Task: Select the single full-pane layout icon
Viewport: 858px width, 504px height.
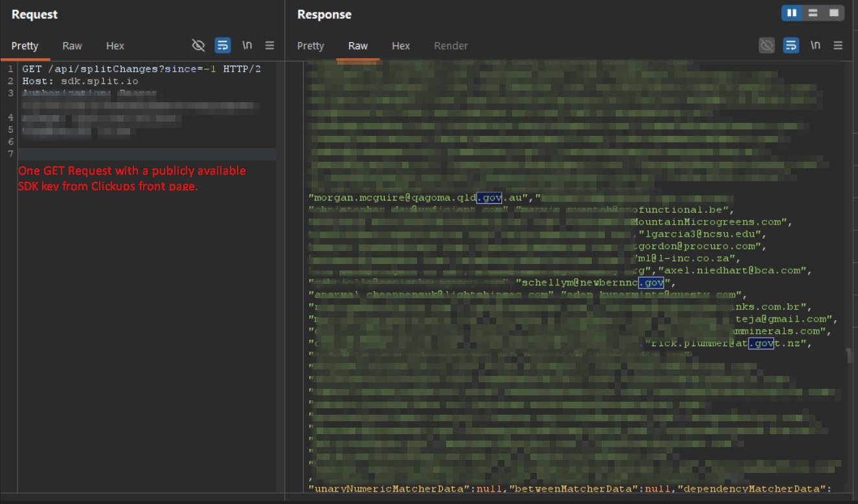Action: (835, 13)
